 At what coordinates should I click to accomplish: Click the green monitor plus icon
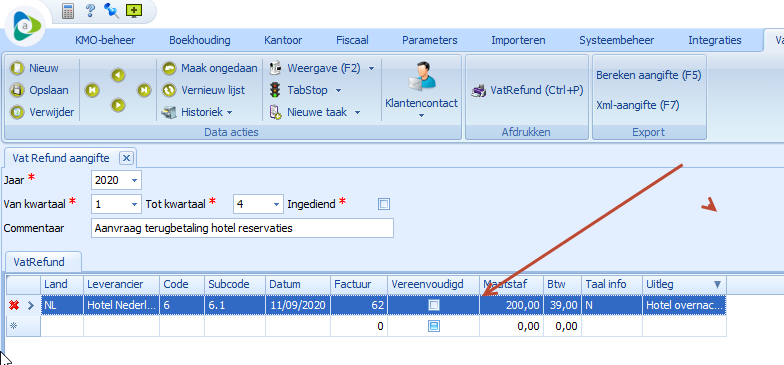point(134,10)
